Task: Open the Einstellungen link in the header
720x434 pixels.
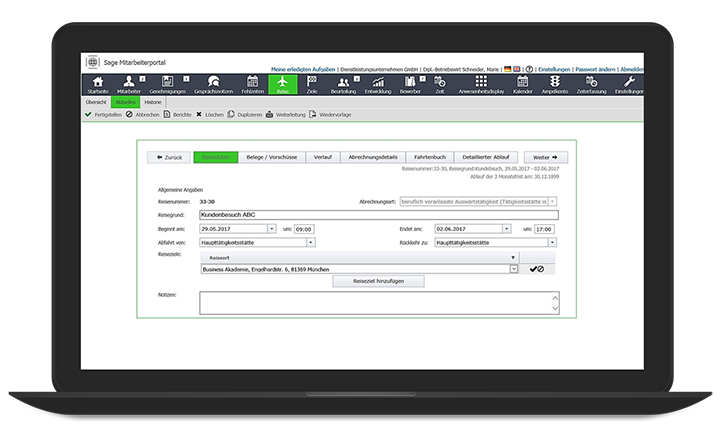Action: pos(554,69)
